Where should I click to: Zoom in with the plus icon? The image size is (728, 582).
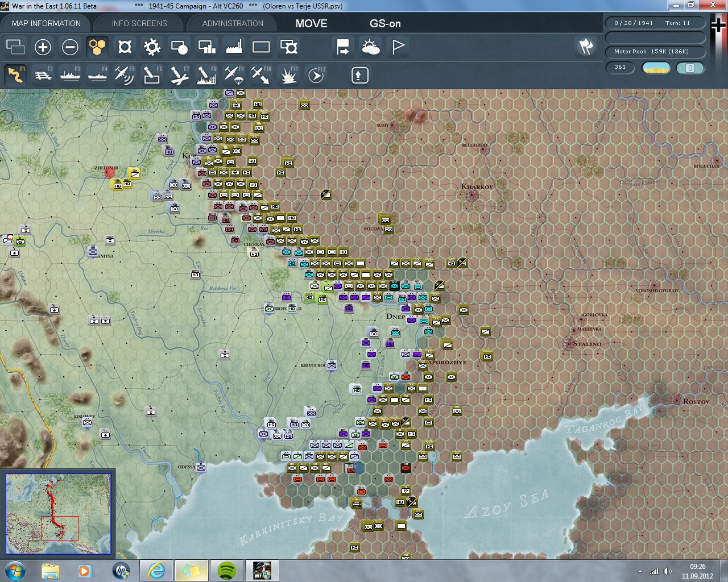pyautogui.click(x=43, y=47)
